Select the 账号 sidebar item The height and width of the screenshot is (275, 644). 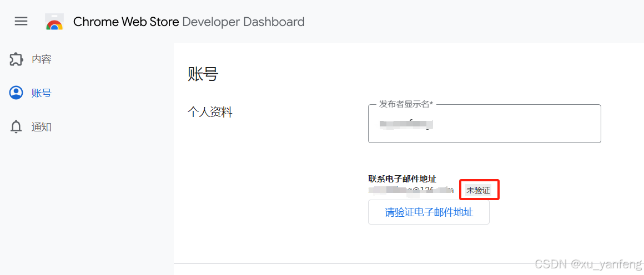[42, 93]
